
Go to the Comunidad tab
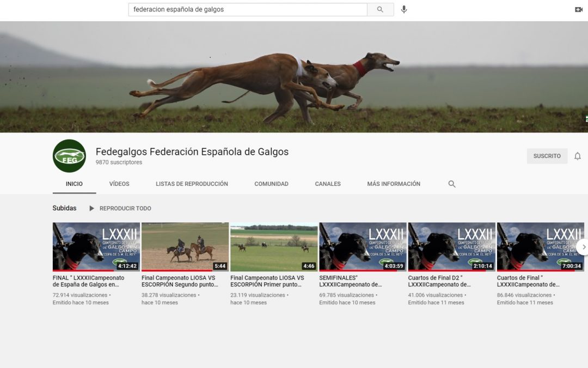(271, 184)
